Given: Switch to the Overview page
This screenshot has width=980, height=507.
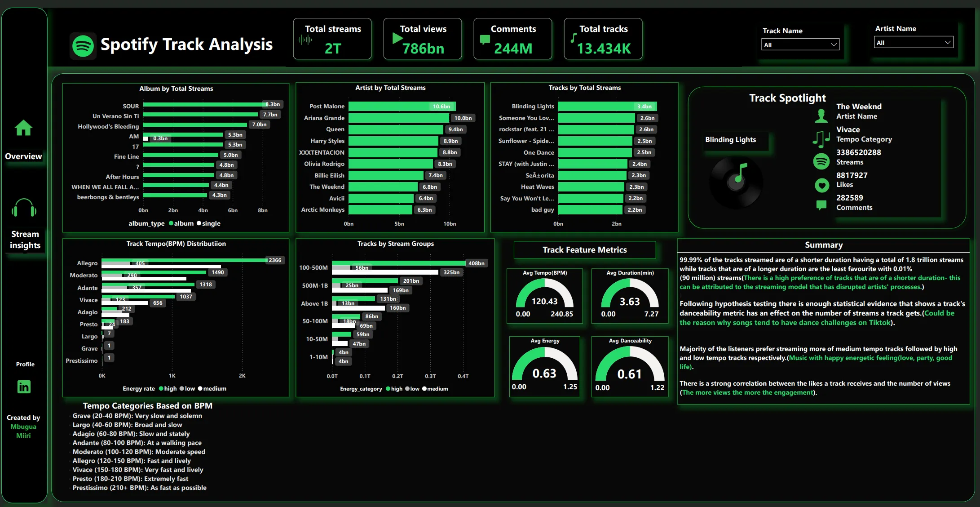Looking at the screenshot, I should 23,156.
